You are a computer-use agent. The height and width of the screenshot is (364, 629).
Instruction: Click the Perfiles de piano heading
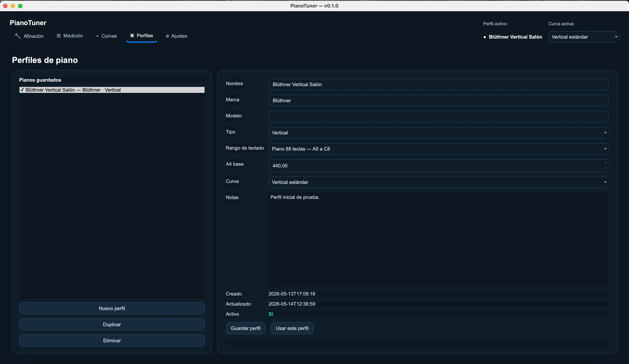(45, 60)
